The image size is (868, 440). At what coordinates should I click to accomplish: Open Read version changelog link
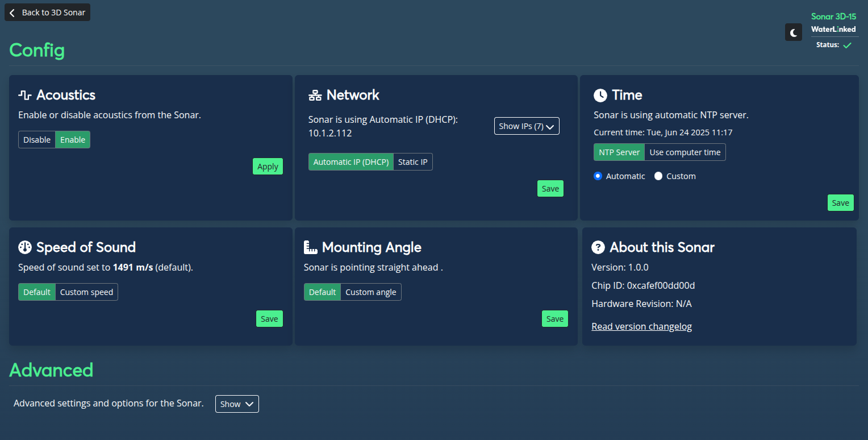click(641, 326)
